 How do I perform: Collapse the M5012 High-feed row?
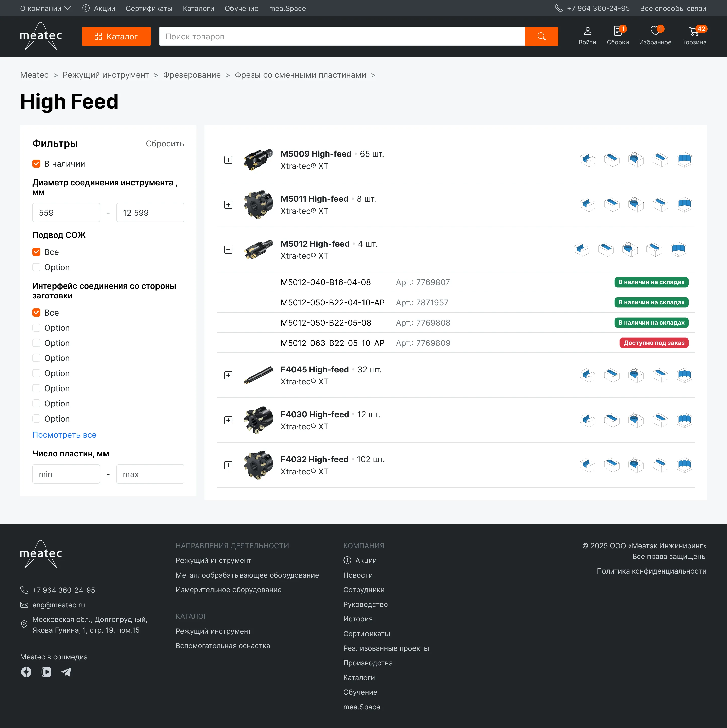point(228,250)
